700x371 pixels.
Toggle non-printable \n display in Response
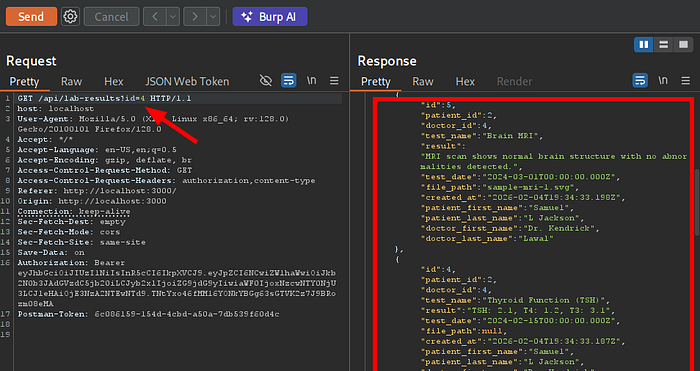(663, 80)
